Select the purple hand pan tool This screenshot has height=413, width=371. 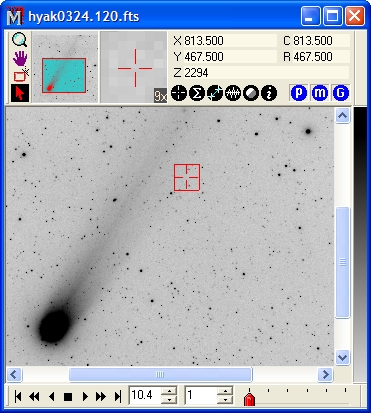pos(20,59)
